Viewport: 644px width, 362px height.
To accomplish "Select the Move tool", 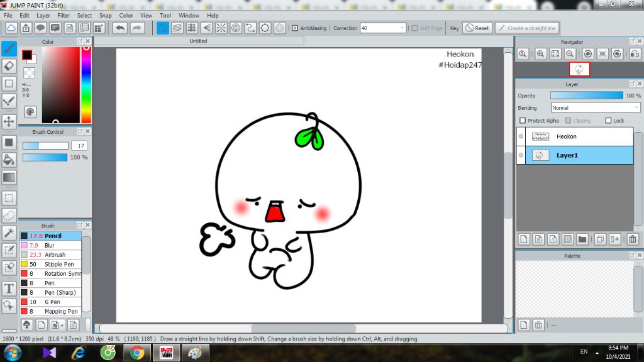I will [9, 121].
